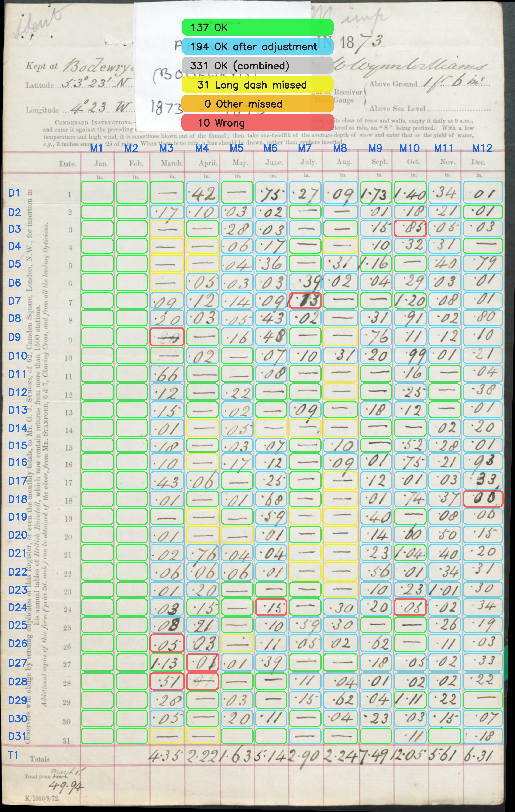This screenshot has height=812, width=515.
Task: Click the orange "0 Other missed" legend bar
Action: click(257, 104)
